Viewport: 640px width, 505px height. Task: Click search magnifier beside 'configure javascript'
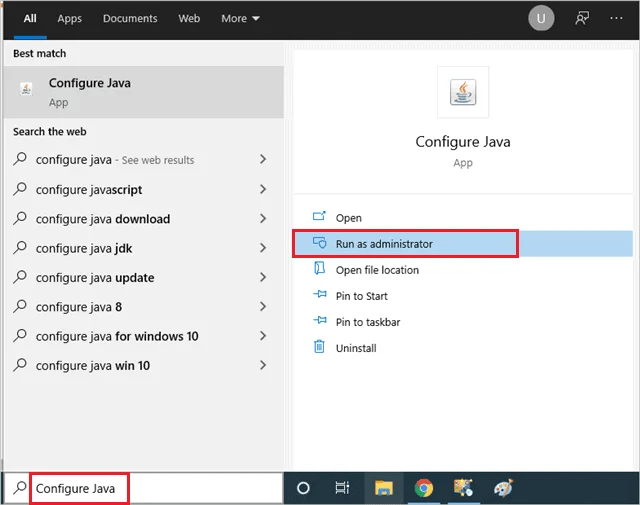coord(20,189)
